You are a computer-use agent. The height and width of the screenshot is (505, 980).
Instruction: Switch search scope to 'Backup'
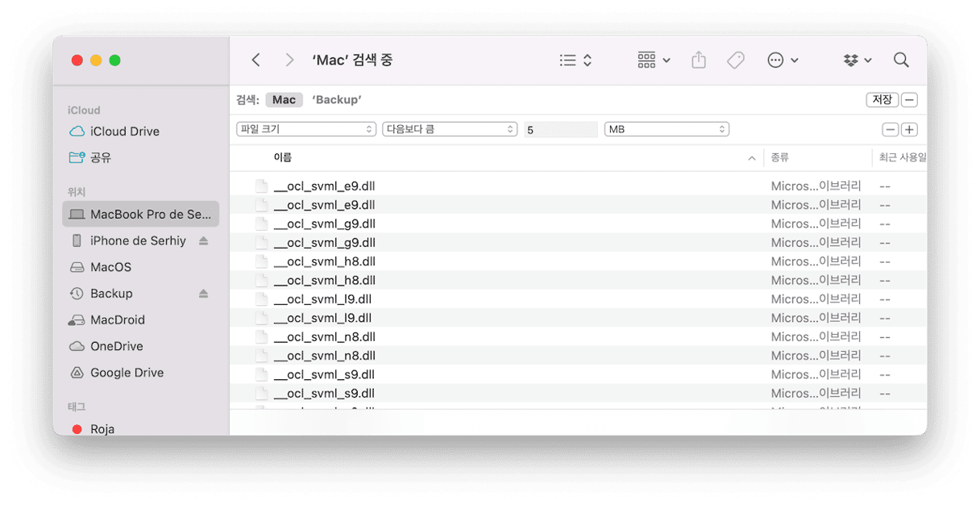point(337,100)
